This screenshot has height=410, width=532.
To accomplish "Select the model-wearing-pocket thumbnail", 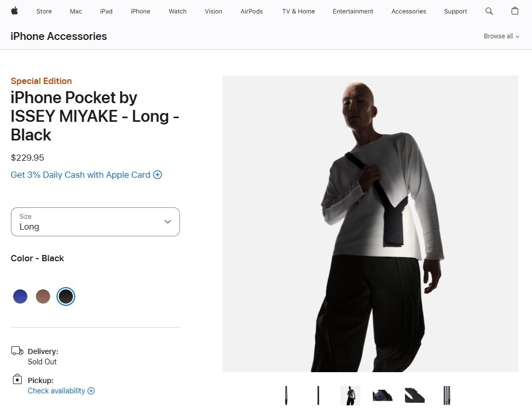I will coord(351,395).
